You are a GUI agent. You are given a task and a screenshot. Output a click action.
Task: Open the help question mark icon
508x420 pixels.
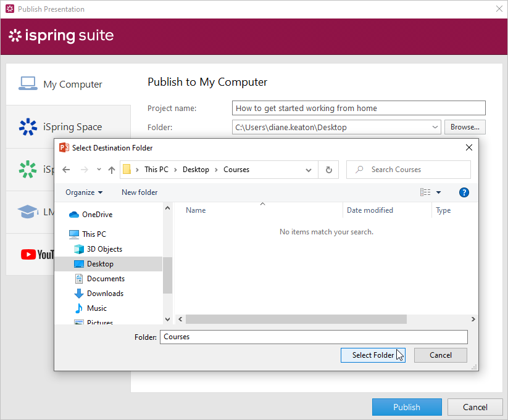click(x=464, y=192)
